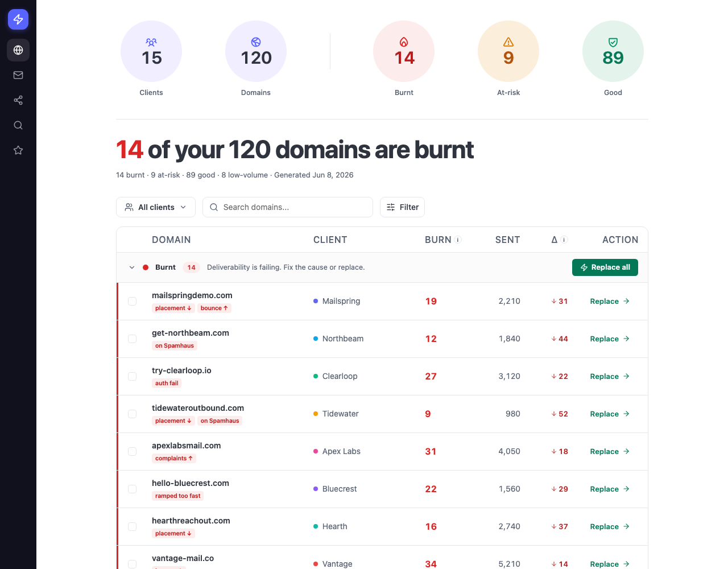
Task: Select the apexlabsmail.com row checkbox
Action: pyautogui.click(x=132, y=451)
